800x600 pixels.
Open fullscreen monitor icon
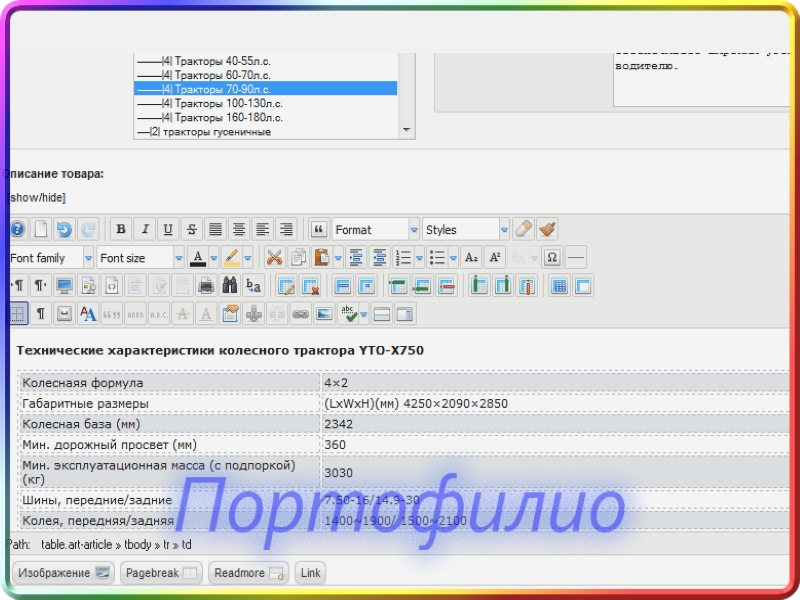64,286
